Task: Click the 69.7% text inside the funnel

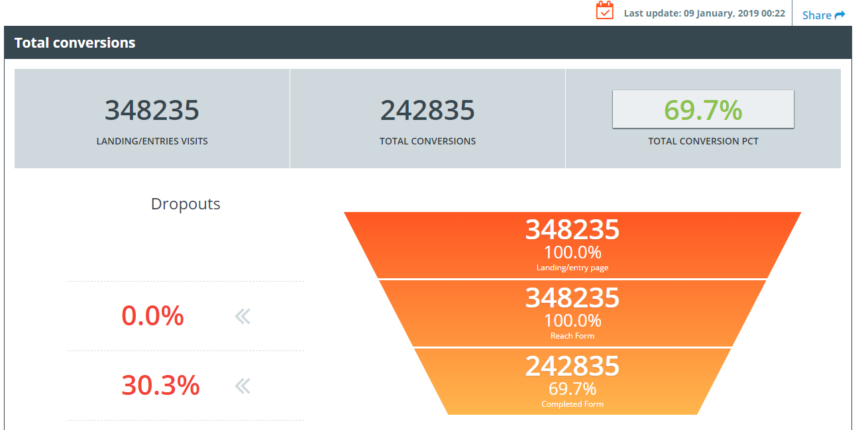Action: (572, 388)
